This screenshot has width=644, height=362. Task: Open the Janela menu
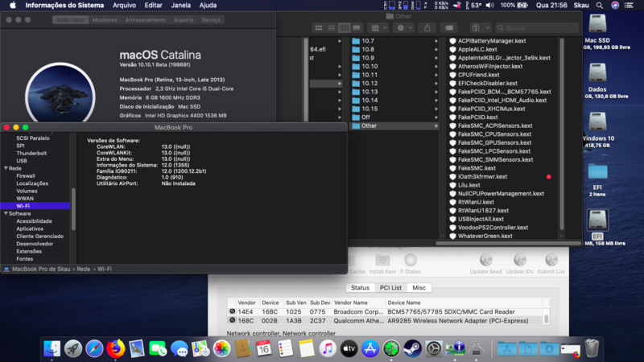point(180,6)
